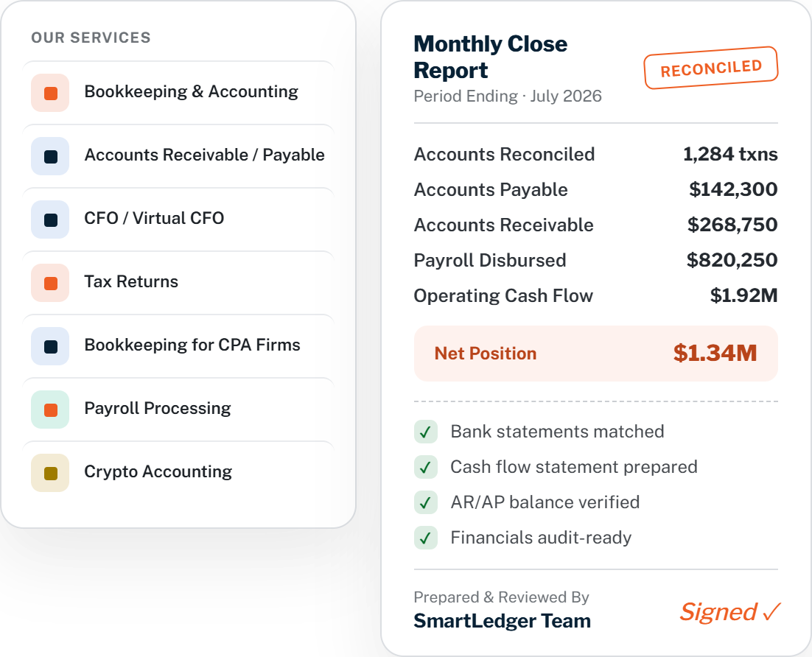The height and width of the screenshot is (657, 812).
Task: Toggle the Bank statements matched checkbox
Action: pos(426,432)
